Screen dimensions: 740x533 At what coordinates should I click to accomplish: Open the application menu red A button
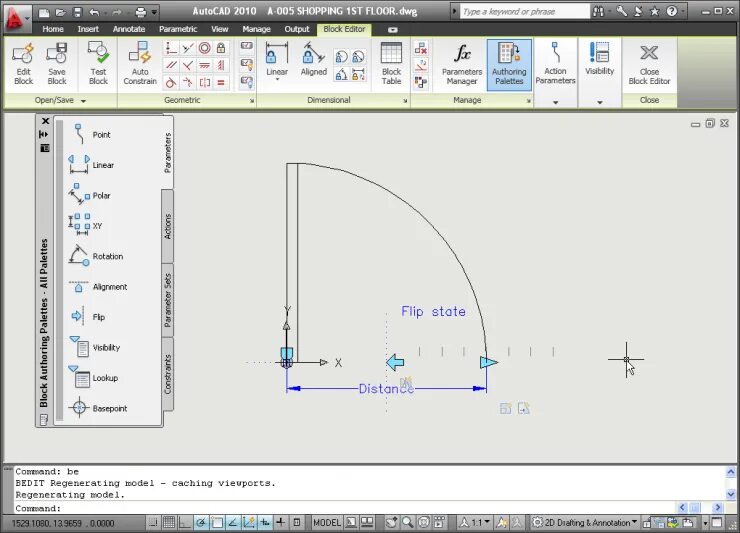tap(16, 18)
